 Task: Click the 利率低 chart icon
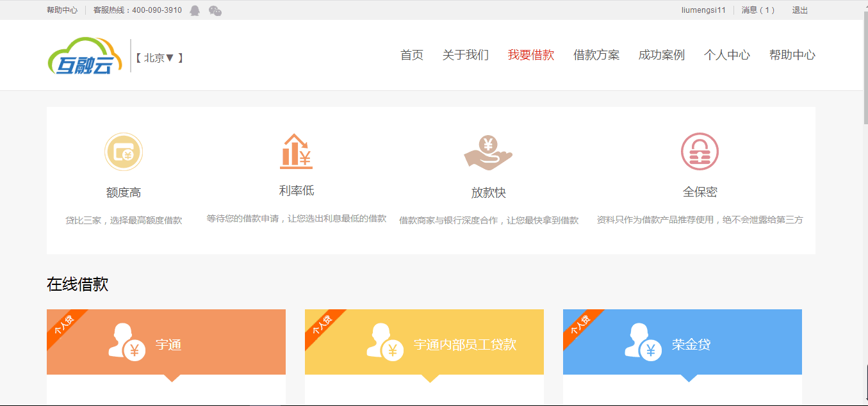pos(296,152)
